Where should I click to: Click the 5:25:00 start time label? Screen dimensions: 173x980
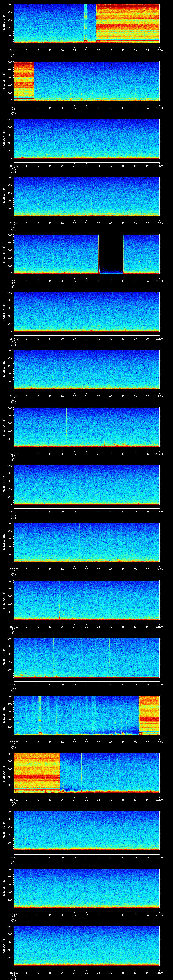tap(14, 684)
